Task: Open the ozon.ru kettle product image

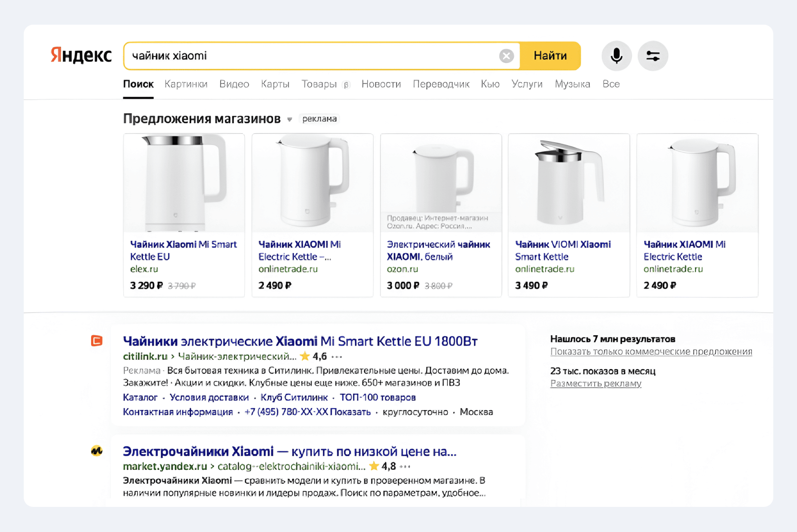Action: [x=441, y=183]
